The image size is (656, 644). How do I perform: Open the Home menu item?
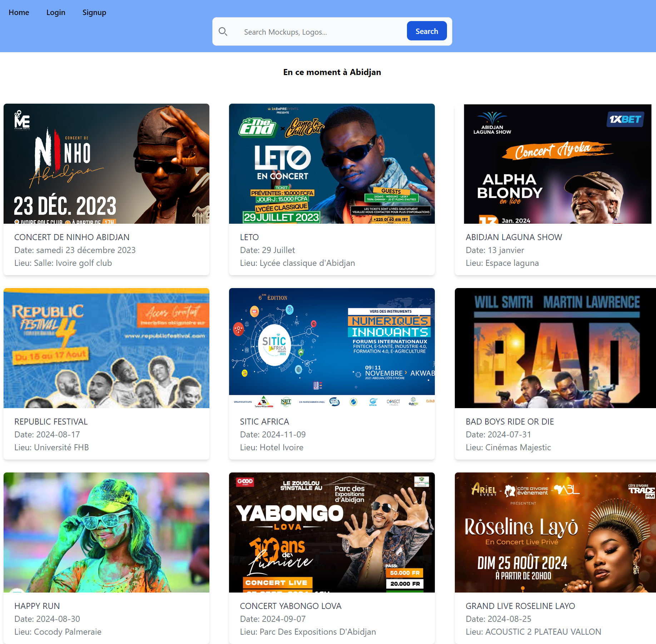[x=19, y=13]
